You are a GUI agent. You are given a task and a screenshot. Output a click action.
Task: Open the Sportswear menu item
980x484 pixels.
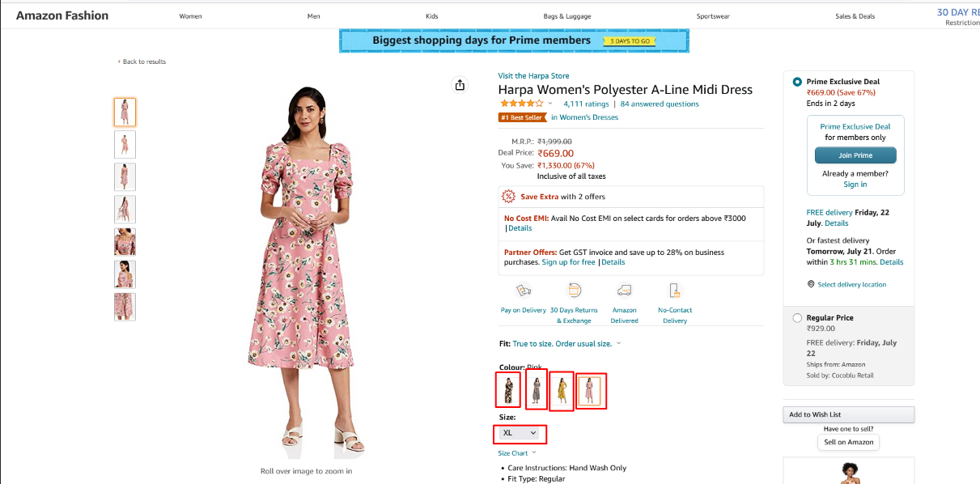click(x=713, y=16)
